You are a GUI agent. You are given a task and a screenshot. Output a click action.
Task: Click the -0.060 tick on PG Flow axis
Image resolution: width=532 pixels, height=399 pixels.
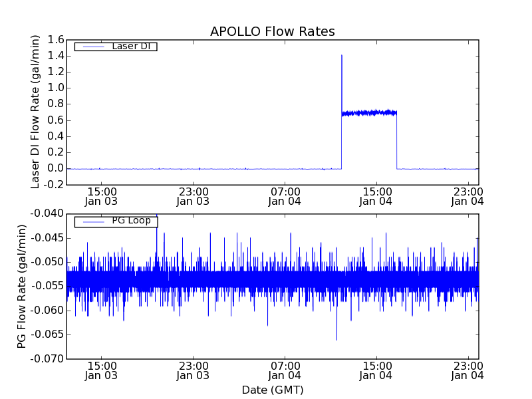(47, 310)
